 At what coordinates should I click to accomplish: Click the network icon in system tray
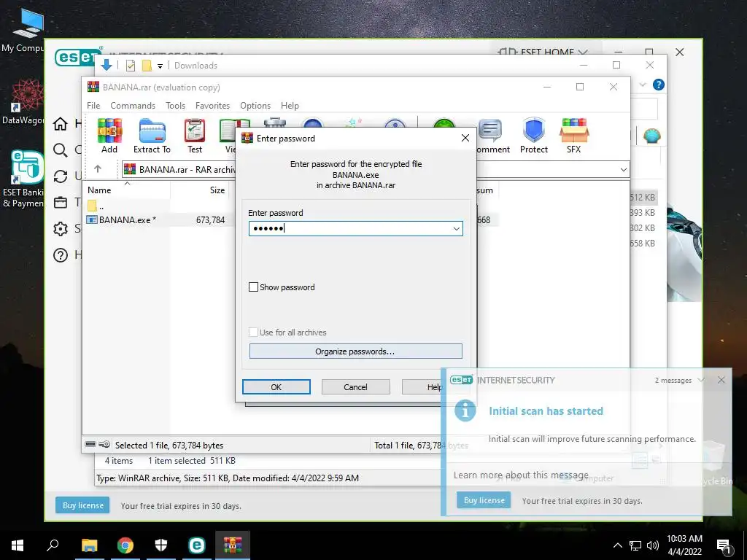coord(635,545)
